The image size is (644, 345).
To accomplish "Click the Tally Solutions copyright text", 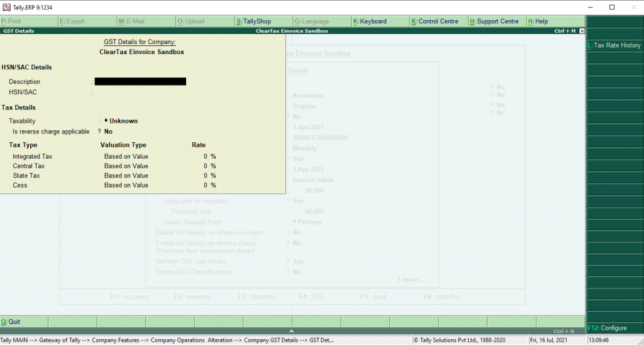I will tap(459, 340).
